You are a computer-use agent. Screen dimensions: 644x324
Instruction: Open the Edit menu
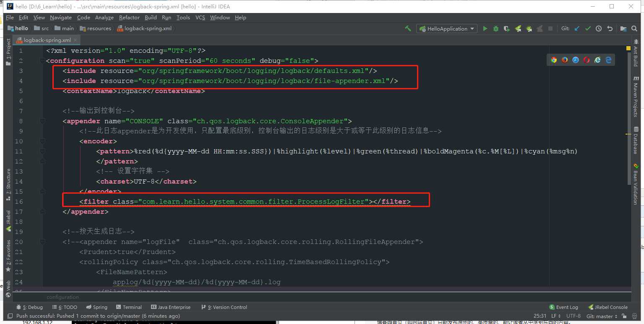(23, 18)
